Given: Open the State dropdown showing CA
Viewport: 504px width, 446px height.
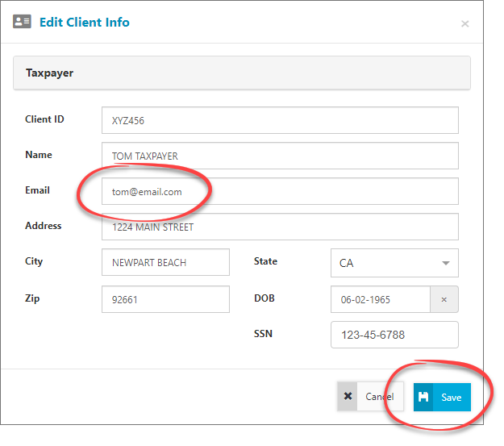Looking at the screenshot, I should point(394,263).
